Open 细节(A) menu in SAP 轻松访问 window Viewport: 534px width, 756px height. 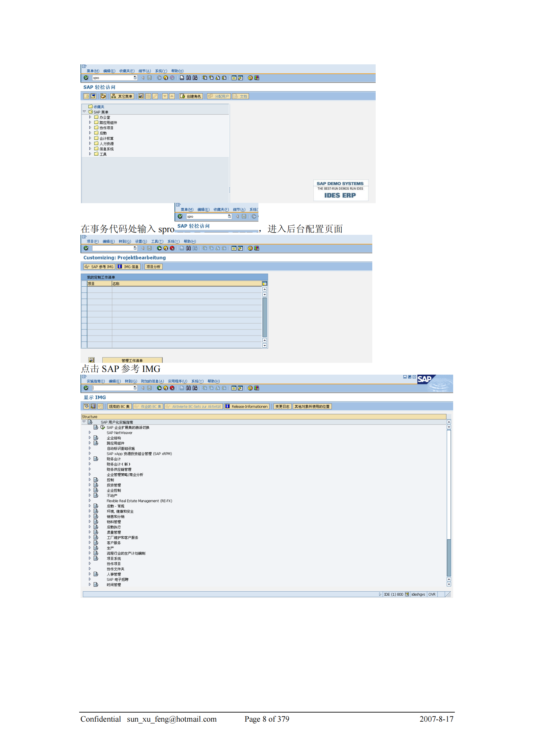pyautogui.click(x=145, y=71)
